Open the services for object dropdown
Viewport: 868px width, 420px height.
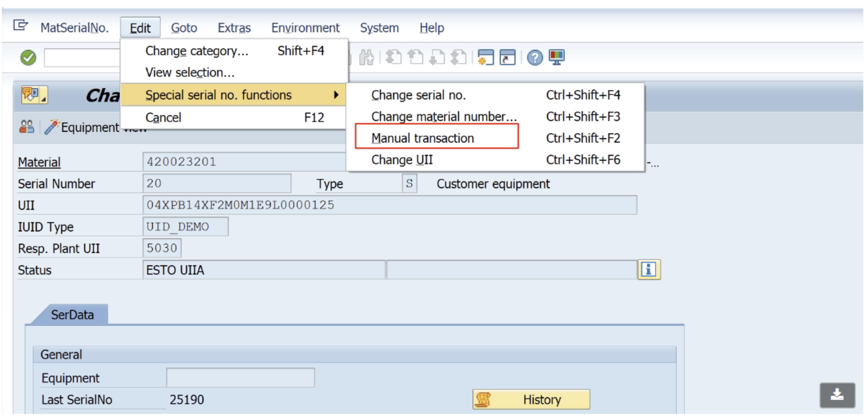coord(34,95)
